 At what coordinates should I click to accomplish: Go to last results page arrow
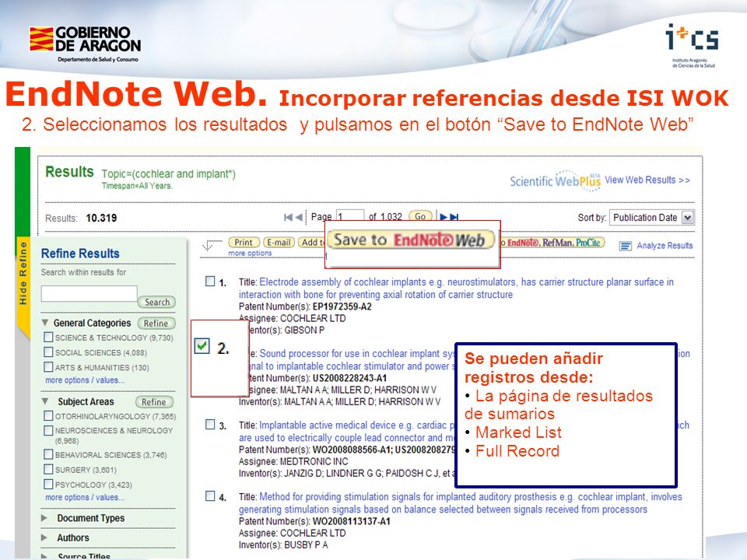click(454, 217)
